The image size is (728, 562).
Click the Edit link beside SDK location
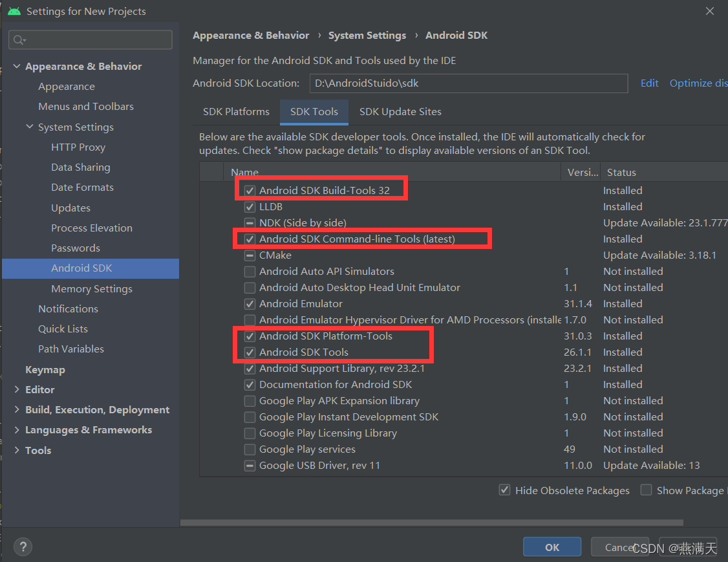pos(649,83)
